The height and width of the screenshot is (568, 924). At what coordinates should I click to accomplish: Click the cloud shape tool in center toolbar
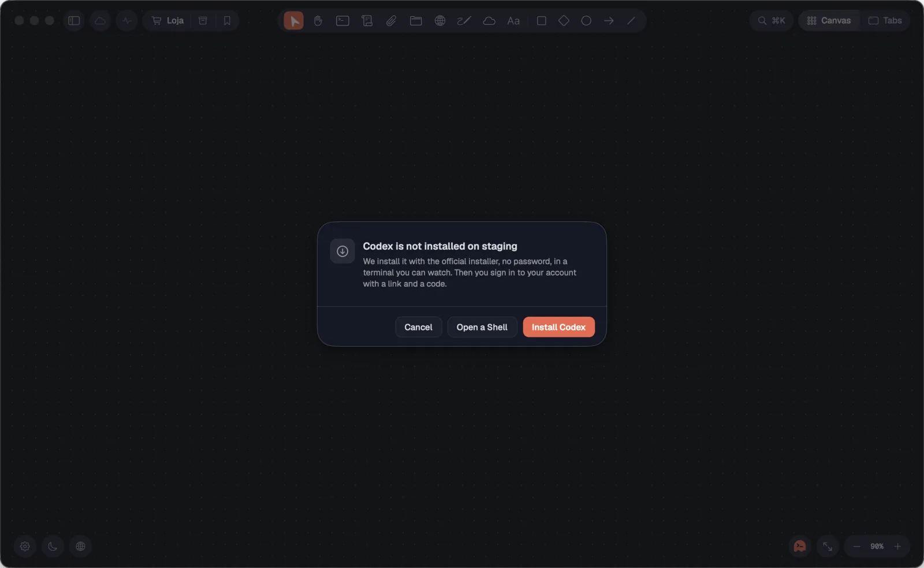click(x=489, y=21)
